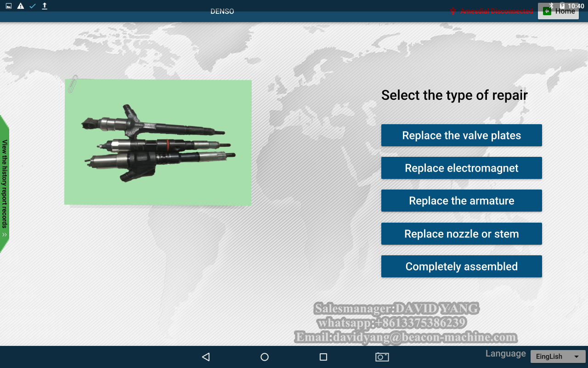Tap the Android back navigation arrow
This screenshot has height=368, width=588.
[x=206, y=357]
